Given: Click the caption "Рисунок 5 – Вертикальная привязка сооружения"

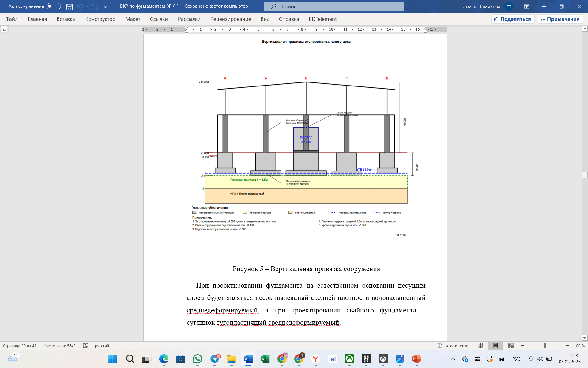Looking at the screenshot, I should [x=306, y=269].
